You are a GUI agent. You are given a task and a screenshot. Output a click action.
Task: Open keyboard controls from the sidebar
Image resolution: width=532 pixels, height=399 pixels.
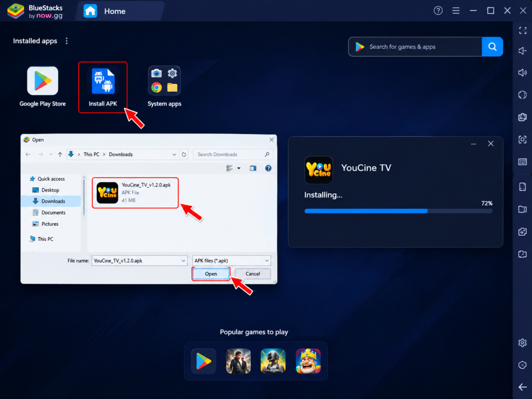[x=523, y=162]
